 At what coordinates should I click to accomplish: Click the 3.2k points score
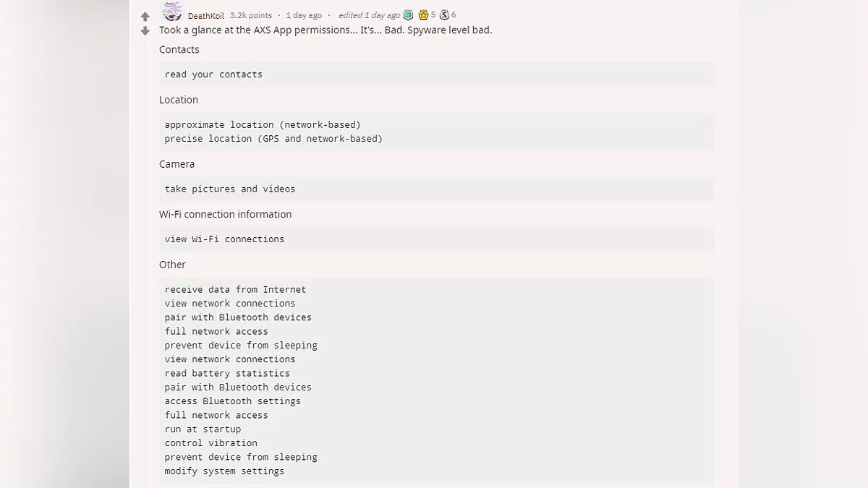(251, 15)
